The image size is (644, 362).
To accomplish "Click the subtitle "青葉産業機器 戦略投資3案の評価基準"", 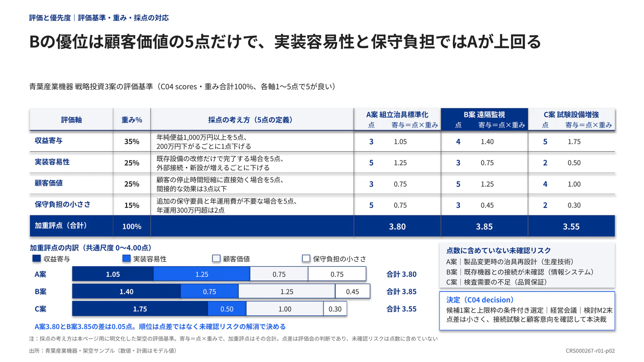I will [182, 86].
